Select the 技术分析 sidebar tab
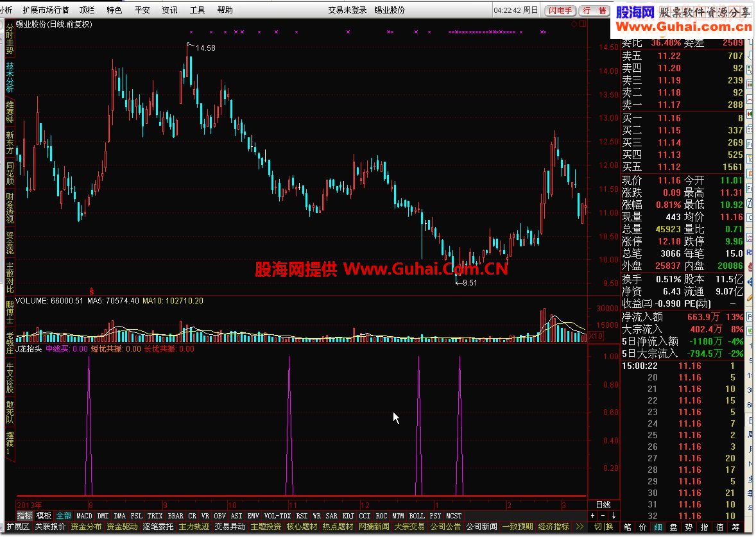 (10, 77)
